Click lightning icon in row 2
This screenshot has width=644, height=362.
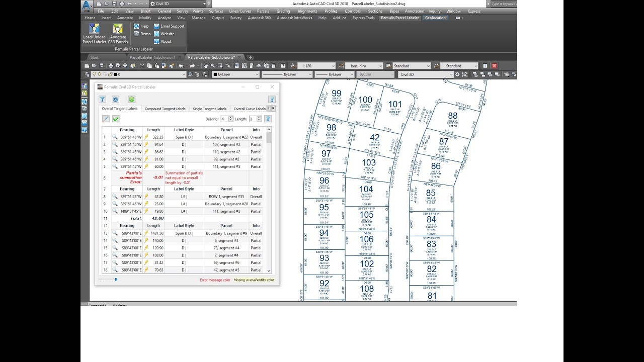click(x=146, y=144)
